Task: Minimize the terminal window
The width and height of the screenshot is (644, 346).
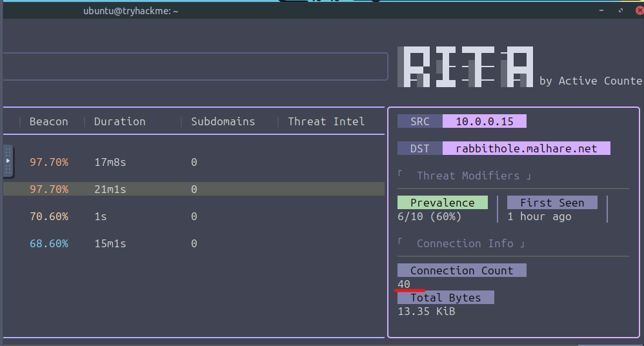Action: coord(601,10)
